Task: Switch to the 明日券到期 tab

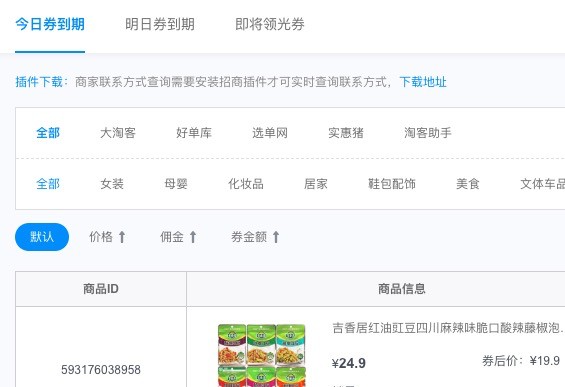Action: pos(160,25)
